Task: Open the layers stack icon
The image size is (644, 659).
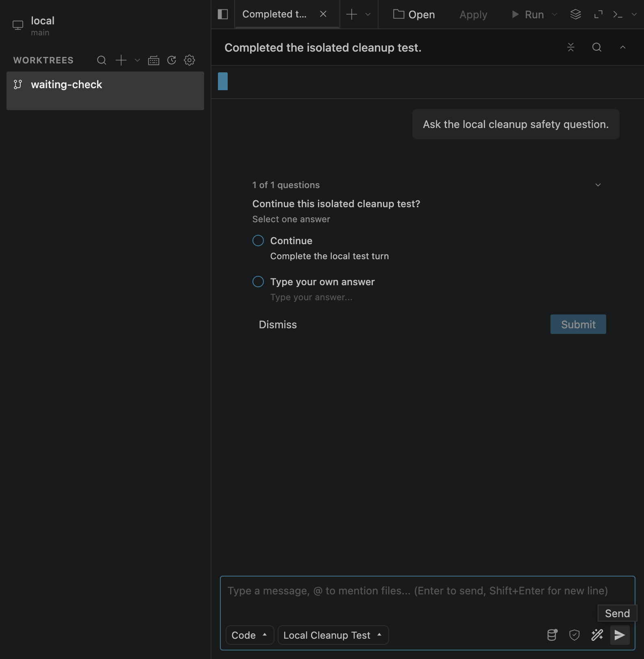Action: point(576,15)
